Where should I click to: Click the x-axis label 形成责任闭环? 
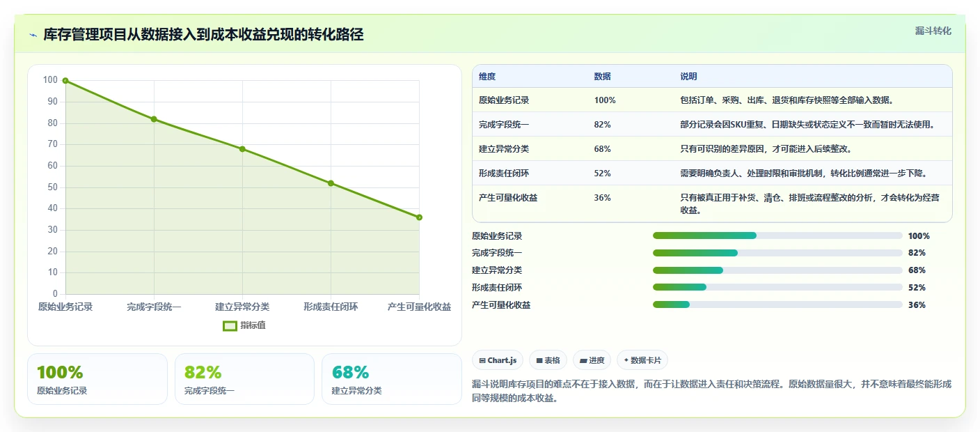pyautogui.click(x=331, y=307)
